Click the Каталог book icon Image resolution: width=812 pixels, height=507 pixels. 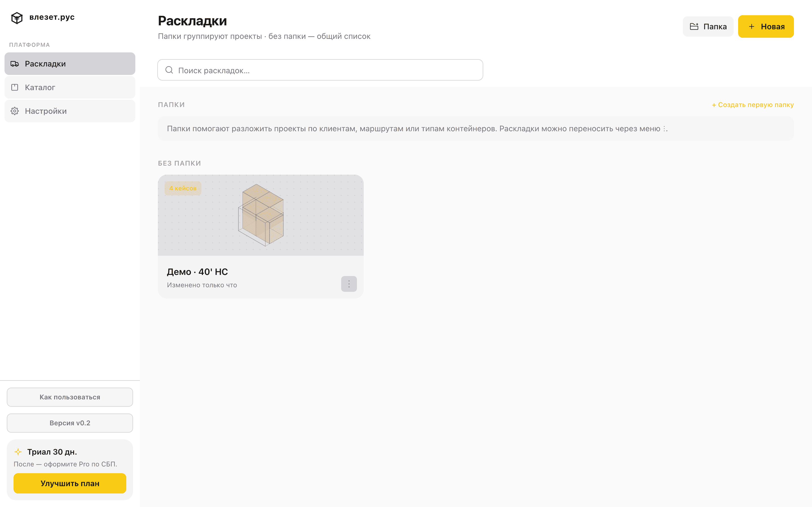point(15,88)
